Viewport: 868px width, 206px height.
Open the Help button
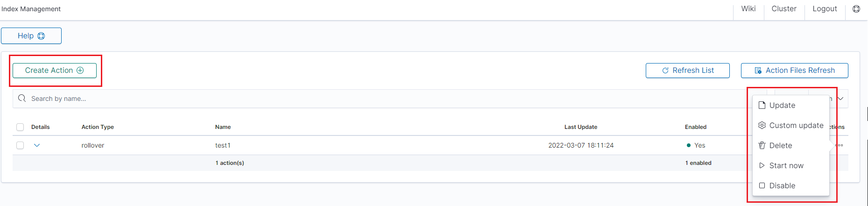pos(31,36)
